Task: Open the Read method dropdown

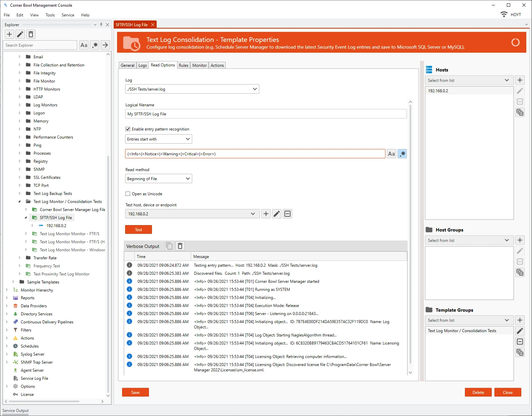Action: pyautogui.click(x=158, y=179)
